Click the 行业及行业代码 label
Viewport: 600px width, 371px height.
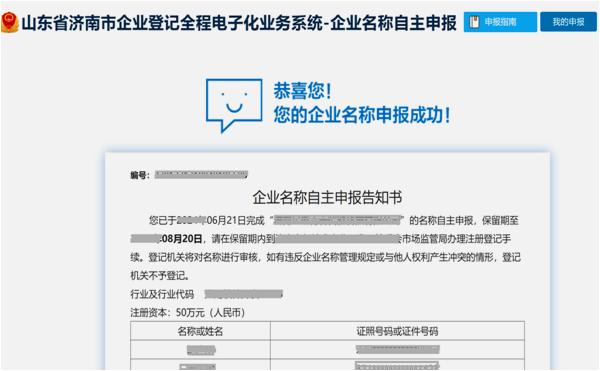(162, 294)
